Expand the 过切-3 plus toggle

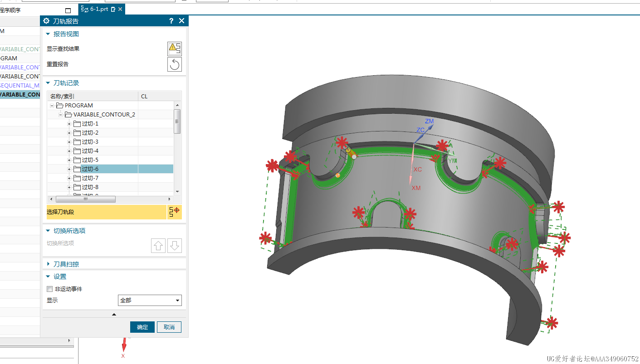coord(69,142)
